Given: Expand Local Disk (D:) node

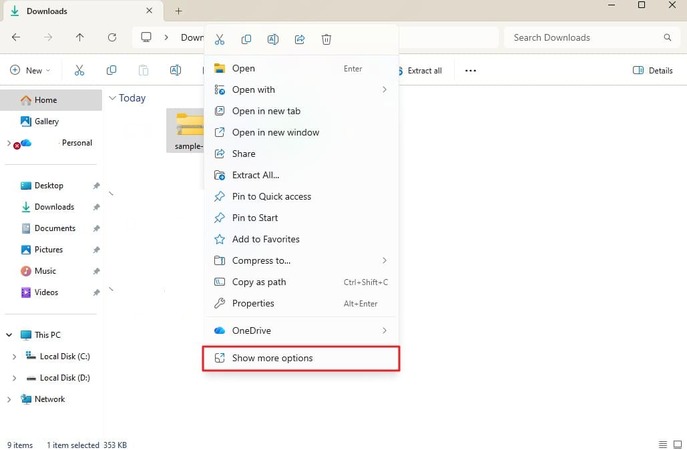Looking at the screenshot, I should tap(14, 378).
